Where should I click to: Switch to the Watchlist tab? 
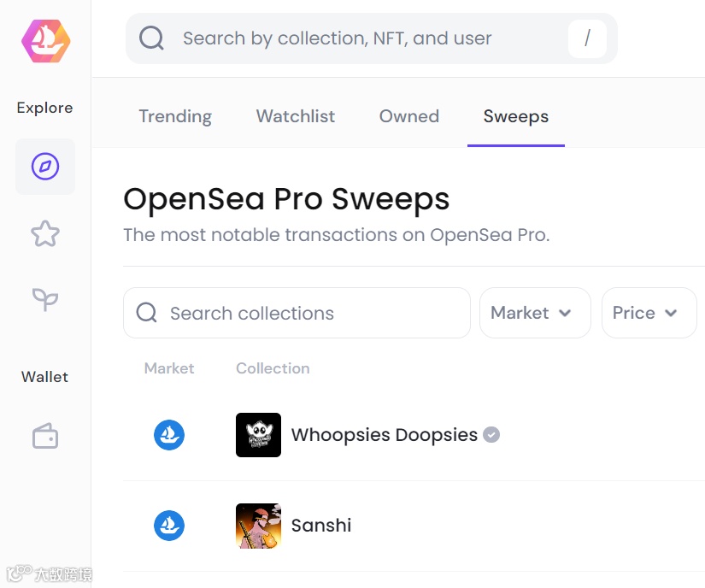[296, 116]
